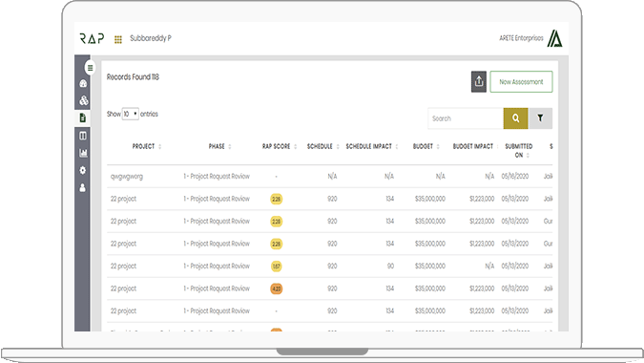Open the chart reports sidebar icon
The height and width of the screenshot is (363, 644).
pyautogui.click(x=83, y=153)
